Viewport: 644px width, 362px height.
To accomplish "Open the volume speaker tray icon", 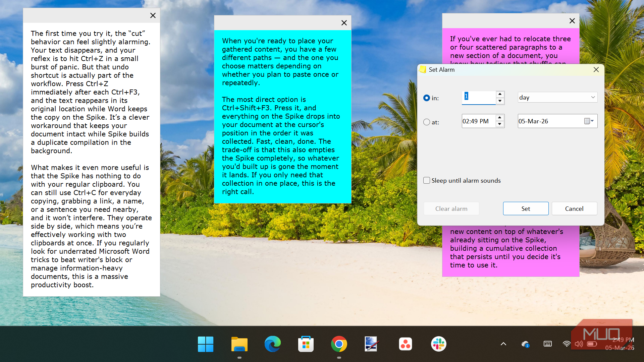I will click(x=579, y=344).
